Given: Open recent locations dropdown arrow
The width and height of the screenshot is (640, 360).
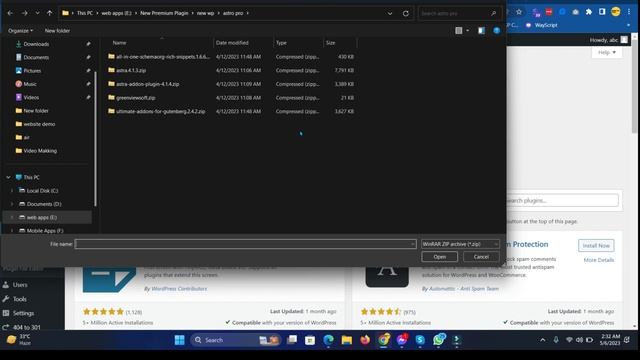Looking at the screenshot, I should 37,13.
